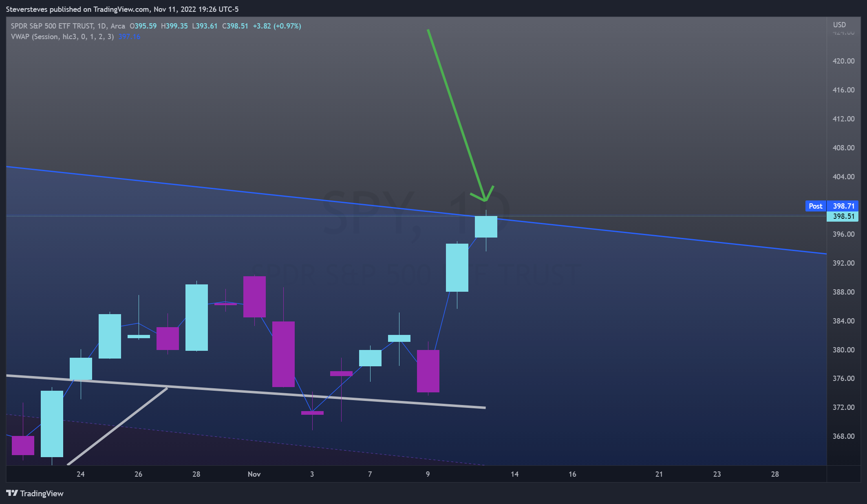Viewport: 867px width, 504px height.
Task: Click the date label 21 on time axis
Action: [x=659, y=474]
